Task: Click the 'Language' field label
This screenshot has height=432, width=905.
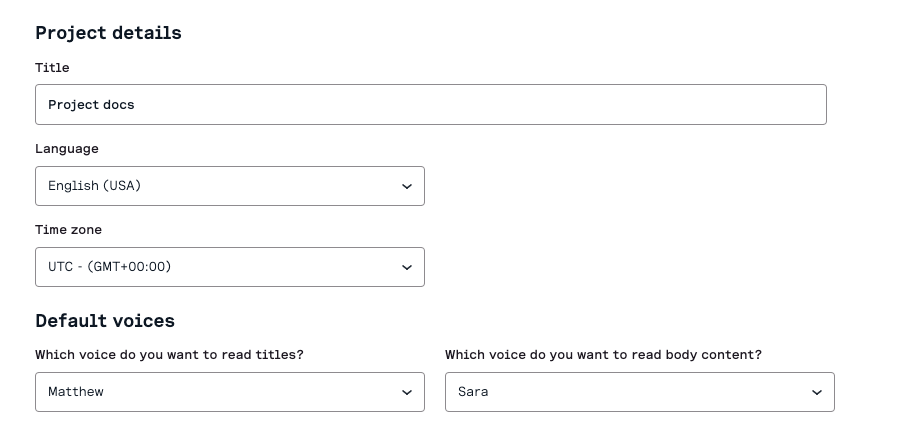Action: (67, 149)
